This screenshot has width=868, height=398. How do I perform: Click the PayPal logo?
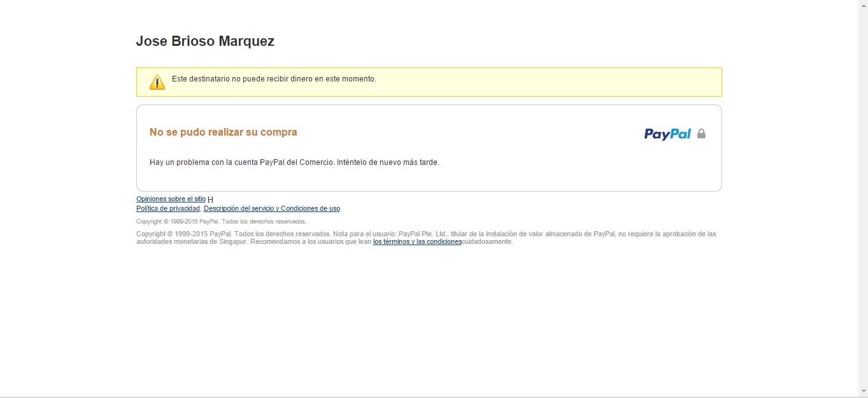point(667,134)
